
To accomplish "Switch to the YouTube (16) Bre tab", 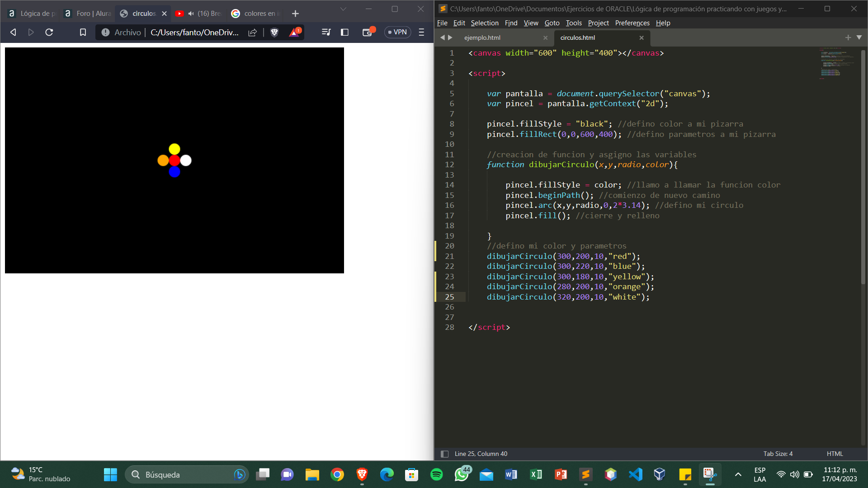I will (199, 14).
